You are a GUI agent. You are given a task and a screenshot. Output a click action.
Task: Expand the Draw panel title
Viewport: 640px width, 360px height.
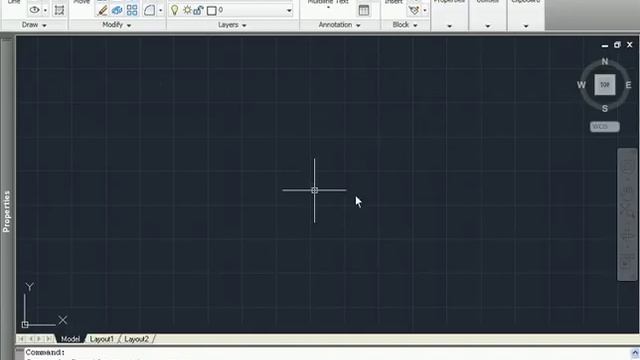click(34, 25)
